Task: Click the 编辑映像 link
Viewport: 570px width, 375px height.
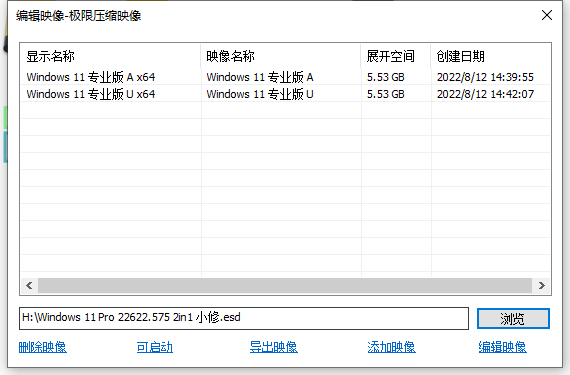Action: click(502, 347)
